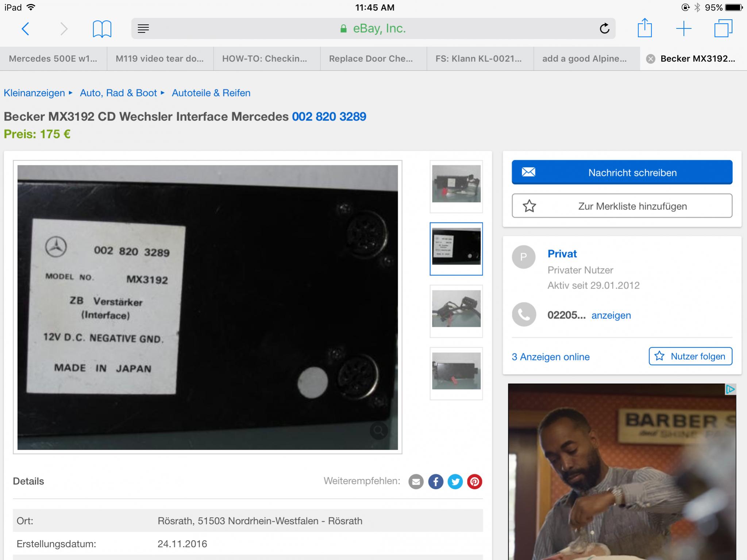Switch to HOW-TO: Checkin... tab
The image size is (747, 560).
click(267, 59)
